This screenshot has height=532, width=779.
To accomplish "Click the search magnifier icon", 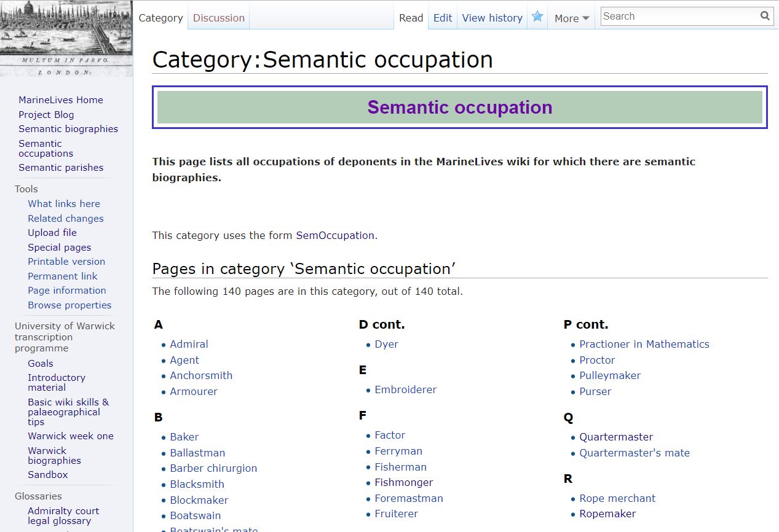I will click(765, 17).
